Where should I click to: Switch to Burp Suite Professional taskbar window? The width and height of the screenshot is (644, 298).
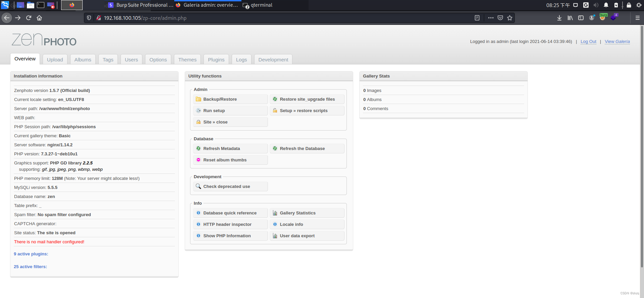[141, 5]
